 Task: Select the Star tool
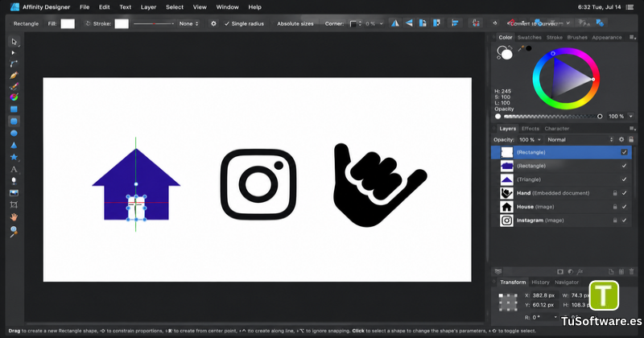(x=14, y=157)
